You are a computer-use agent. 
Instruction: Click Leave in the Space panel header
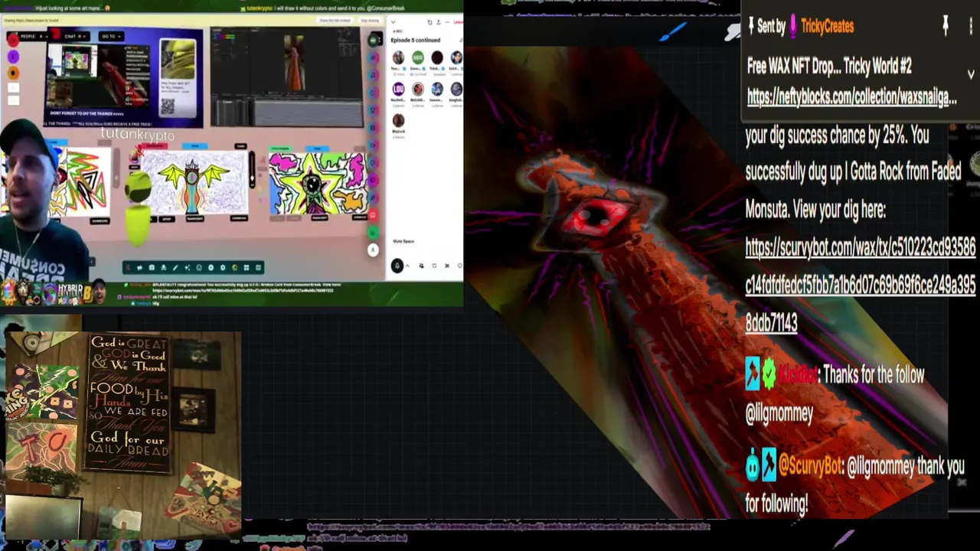click(458, 21)
